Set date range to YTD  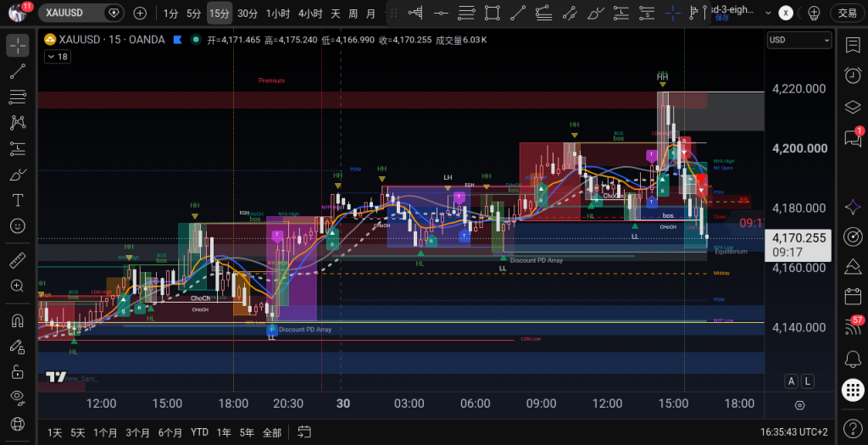199,432
